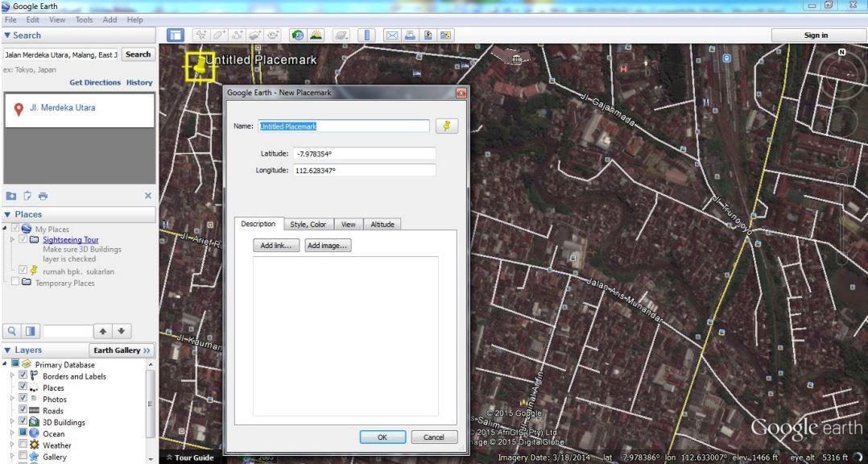Screen dimensions: 868x464
Task: Click the Search button
Action: click(x=138, y=54)
